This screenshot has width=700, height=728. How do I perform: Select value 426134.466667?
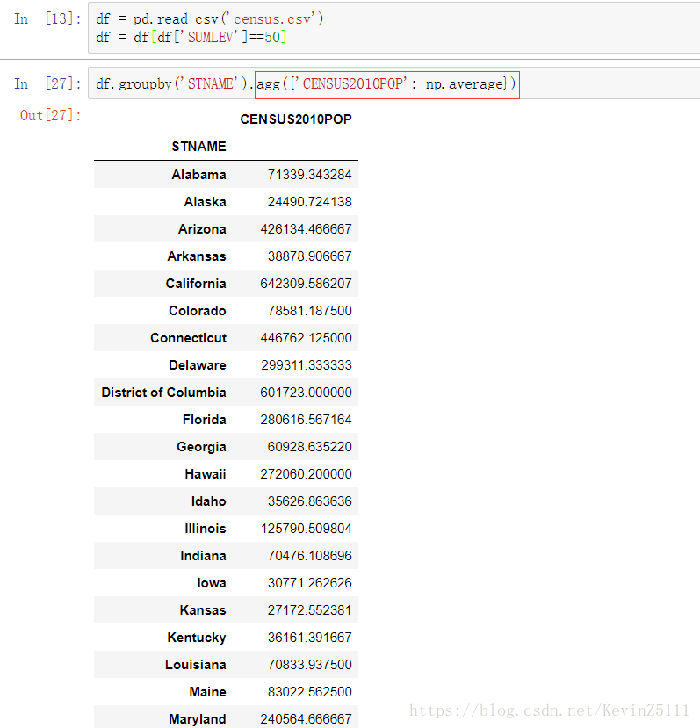(x=307, y=229)
